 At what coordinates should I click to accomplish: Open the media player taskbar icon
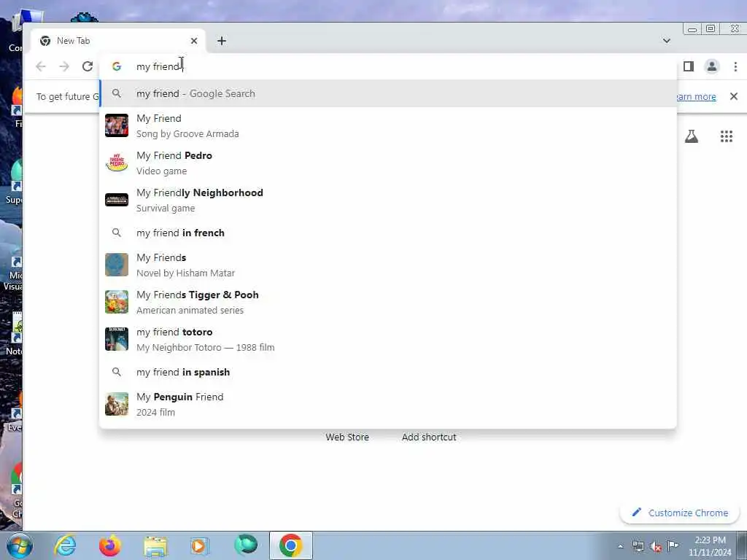tap(200, 545)
